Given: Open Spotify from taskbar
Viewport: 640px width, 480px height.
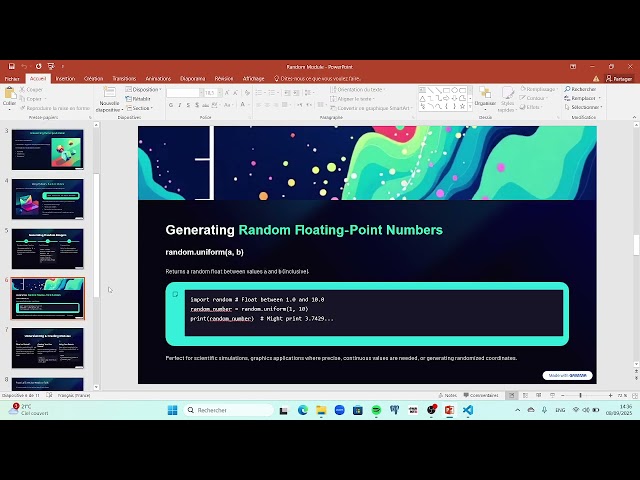Looking at the screenshot, I should click(376, 410).
